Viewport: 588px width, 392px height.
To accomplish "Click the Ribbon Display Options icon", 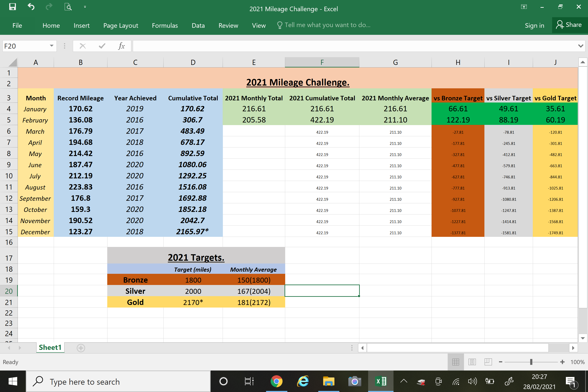I will coord(524,7).
